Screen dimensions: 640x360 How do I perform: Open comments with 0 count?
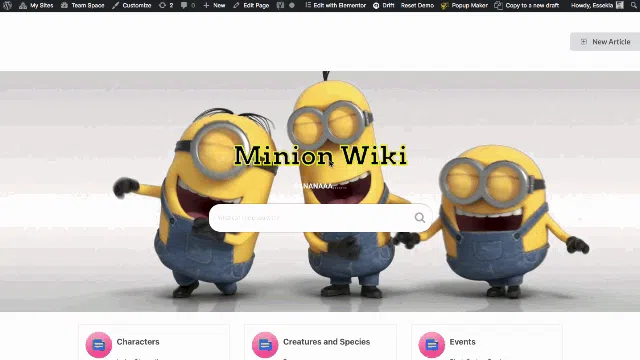point(188,5)
